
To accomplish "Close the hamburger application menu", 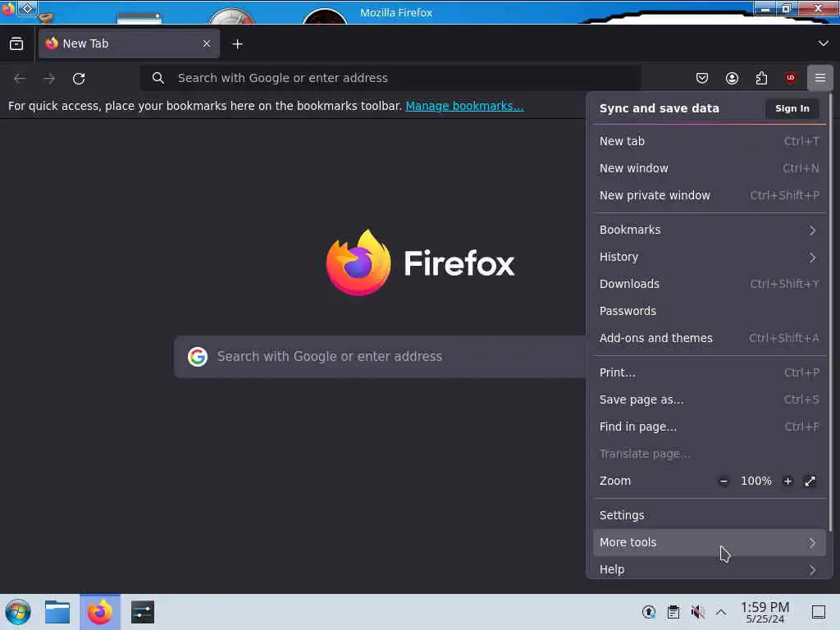I will pyautogui.click(x=819, y=78).
